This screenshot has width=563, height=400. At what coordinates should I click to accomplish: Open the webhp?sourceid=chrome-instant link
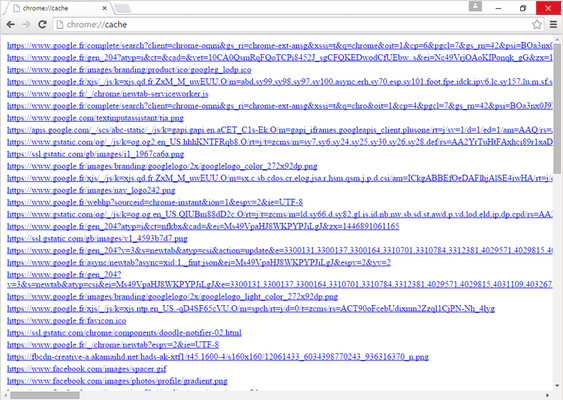[x=155, y=202]
